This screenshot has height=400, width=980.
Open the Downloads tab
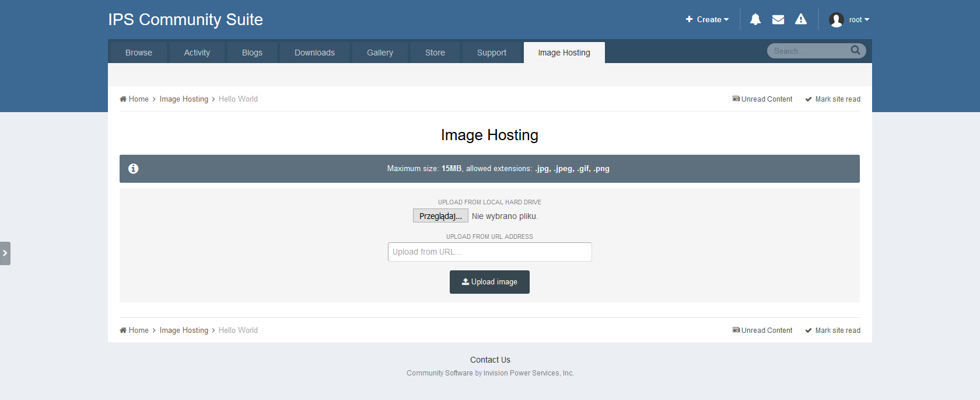[314, 53]
